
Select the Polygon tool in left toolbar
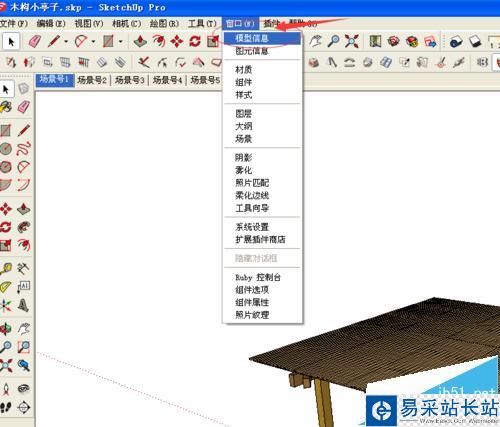6,167
